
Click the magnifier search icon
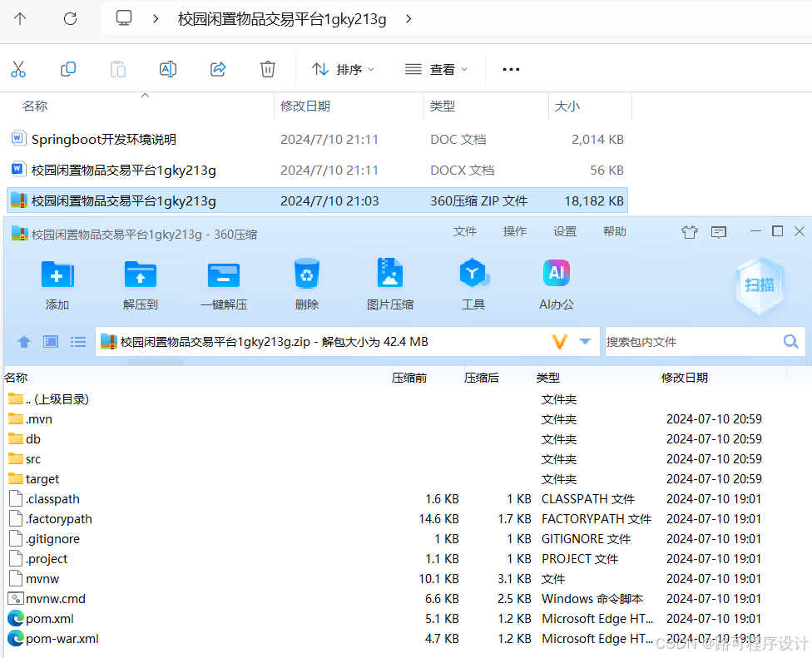pyautogui.click(x=790, y=341)
